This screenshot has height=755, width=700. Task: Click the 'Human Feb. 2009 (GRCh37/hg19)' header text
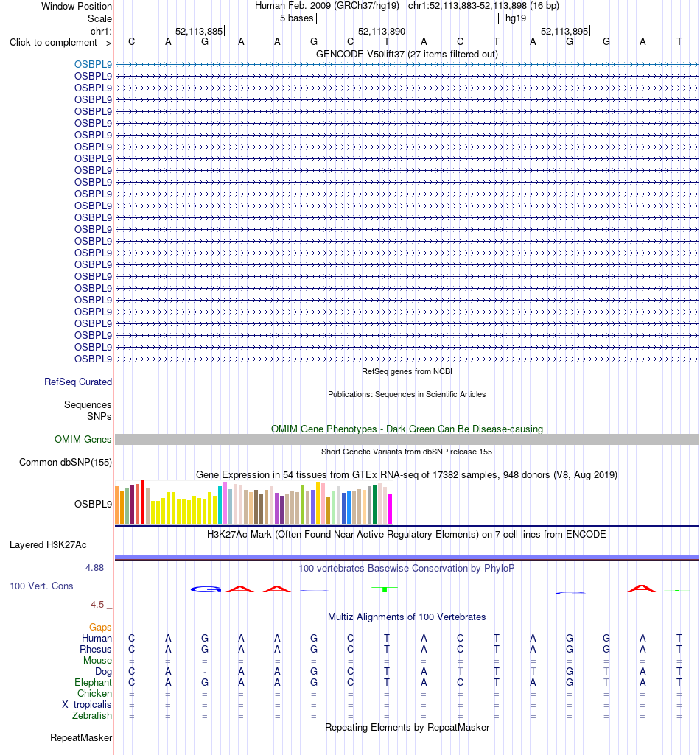coord(327,6)
